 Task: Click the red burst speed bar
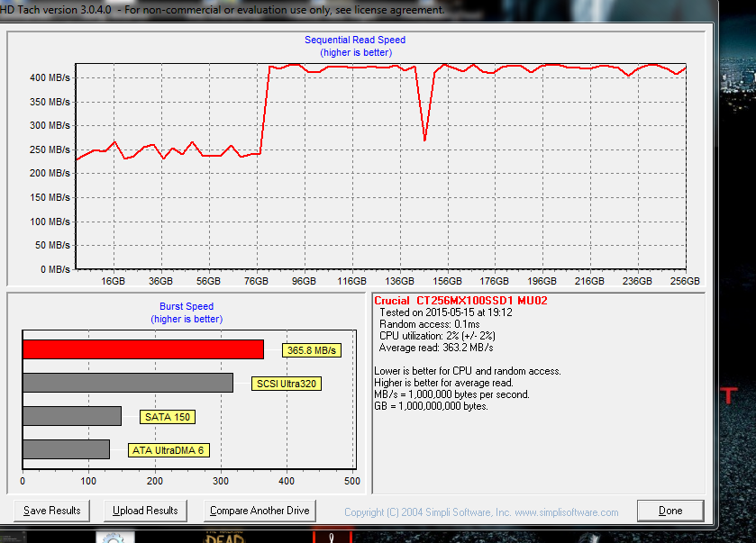tap(143, 349)
